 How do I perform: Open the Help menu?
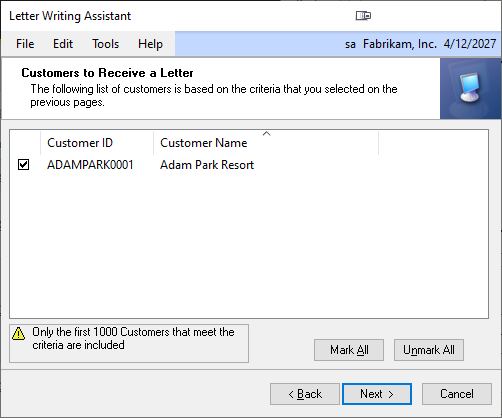(x=150, y=44)
